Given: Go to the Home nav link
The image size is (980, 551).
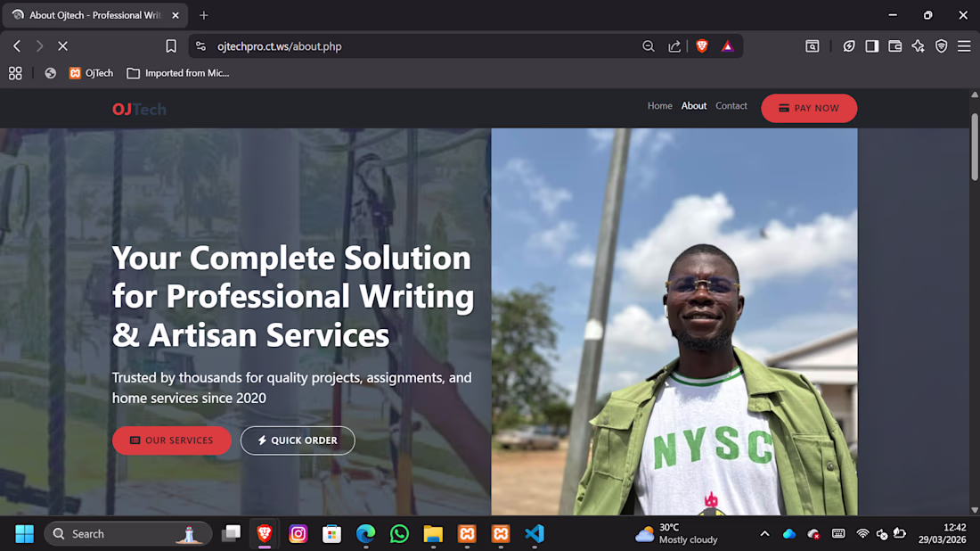Looking at the screenshot, I should click(659, 106).
